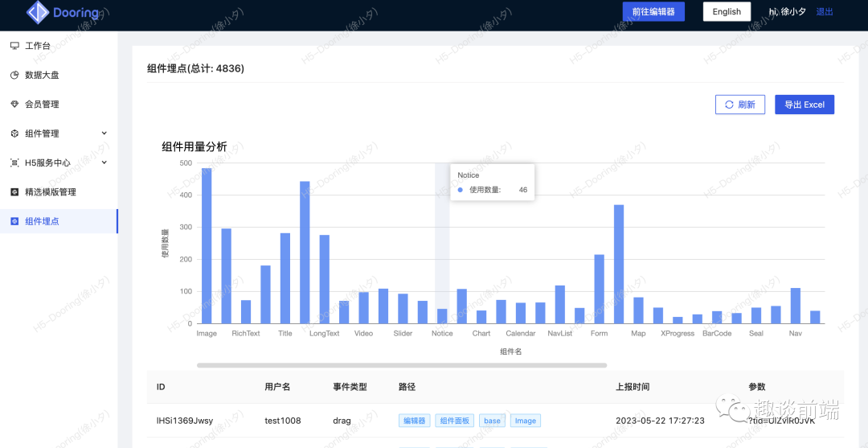Viewport: 868px width, 448px height.
Task: Go to editor via 前往编辑器 button
Action: pyautogui.click(x=653, y=11)
